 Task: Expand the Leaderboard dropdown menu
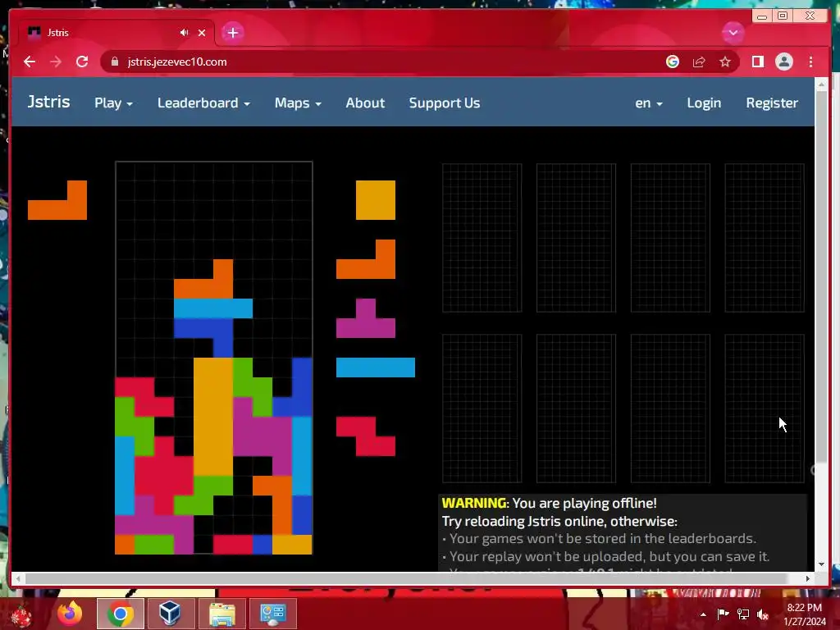pos(203,103)
